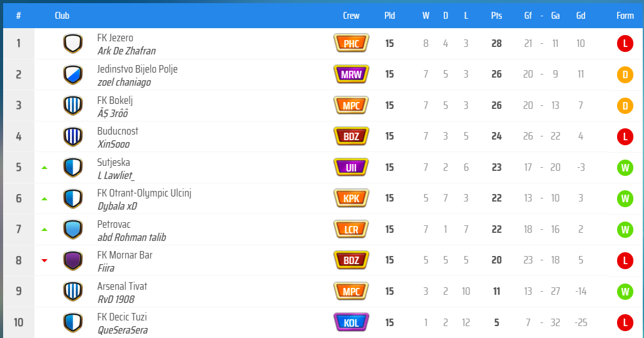
Task: Click FK Bokelj orange D form indicator
Action: (624, 106)
